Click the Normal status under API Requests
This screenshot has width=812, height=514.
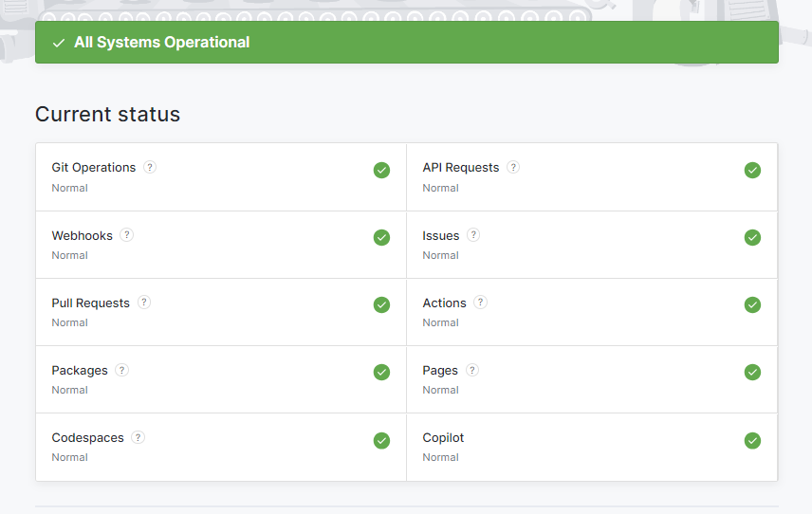441,188
